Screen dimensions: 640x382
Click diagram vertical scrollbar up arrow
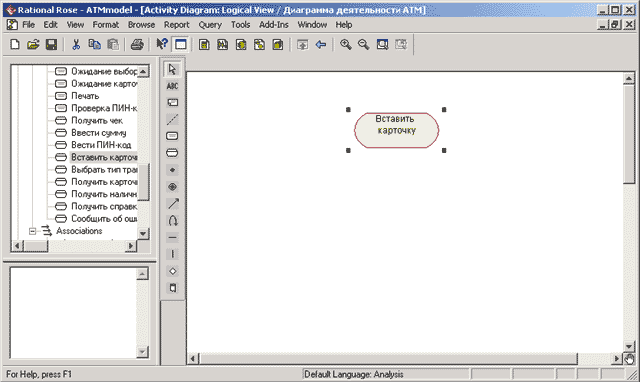point(629,78)
